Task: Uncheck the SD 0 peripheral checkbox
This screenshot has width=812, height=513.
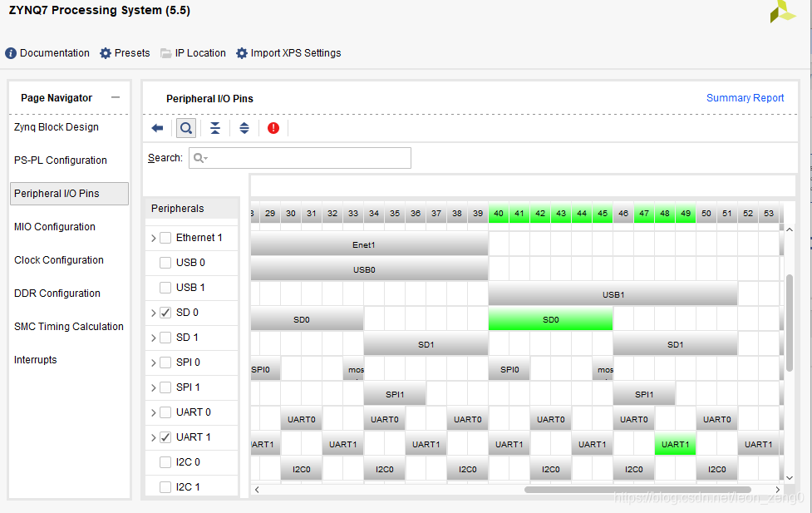Action: point(165,313)
